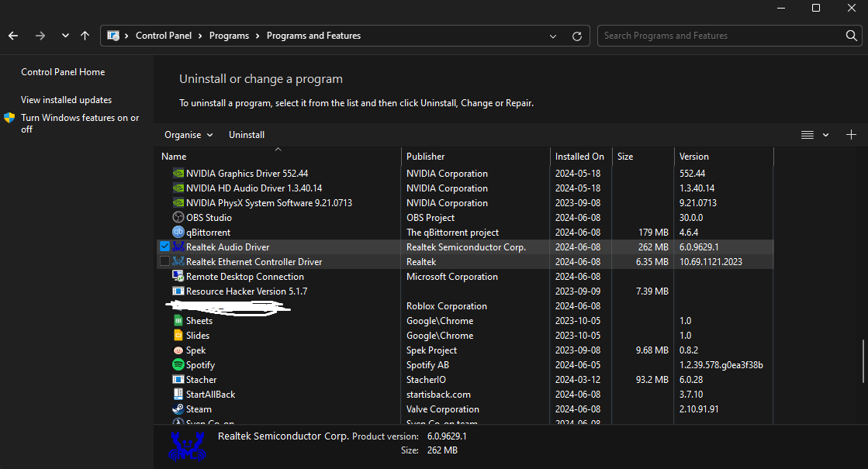Check the Realtek Ethernet Controller Driver checkbox

coord(164,262)
